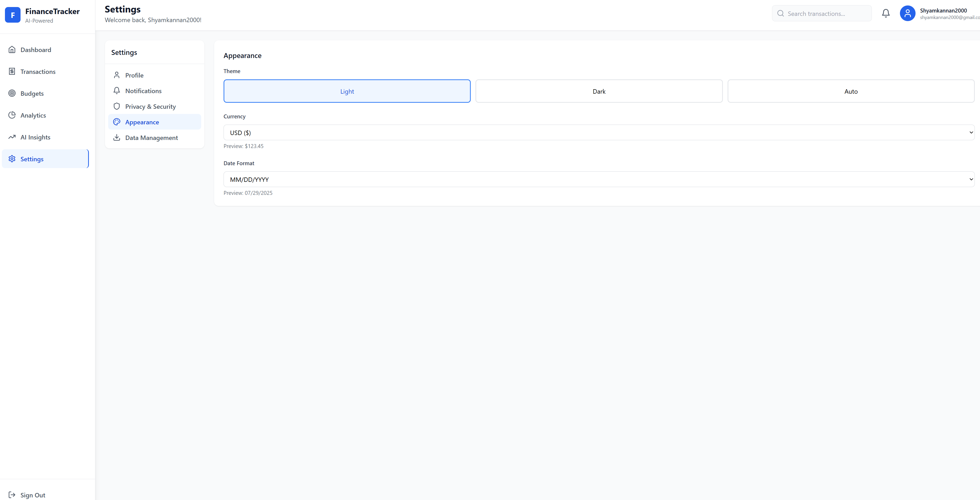Open the Currency dropdown
Viewport: 980px width, 500px height.
(x=599, y=132)
